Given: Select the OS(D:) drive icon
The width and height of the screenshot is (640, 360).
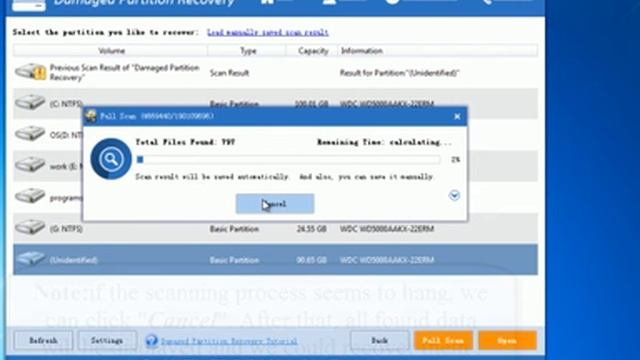Looking at the screenshot, I should (30, 133).
